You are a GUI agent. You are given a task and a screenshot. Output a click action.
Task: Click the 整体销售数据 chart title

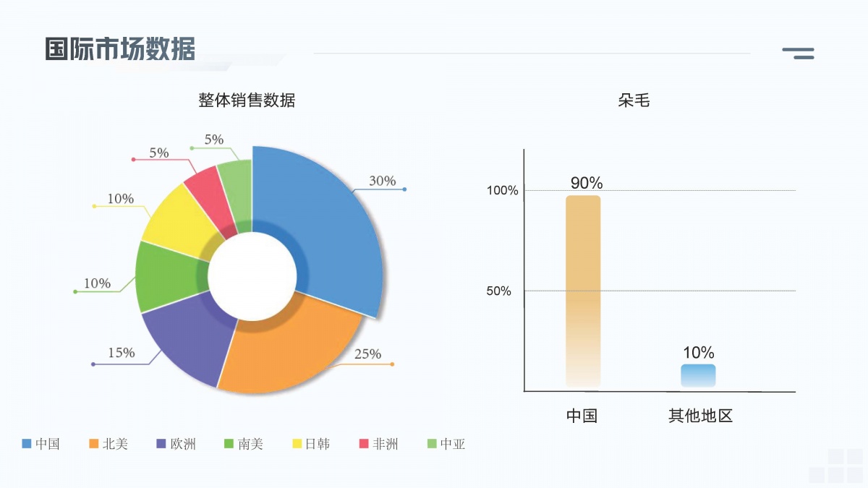(x=247, y=100)
